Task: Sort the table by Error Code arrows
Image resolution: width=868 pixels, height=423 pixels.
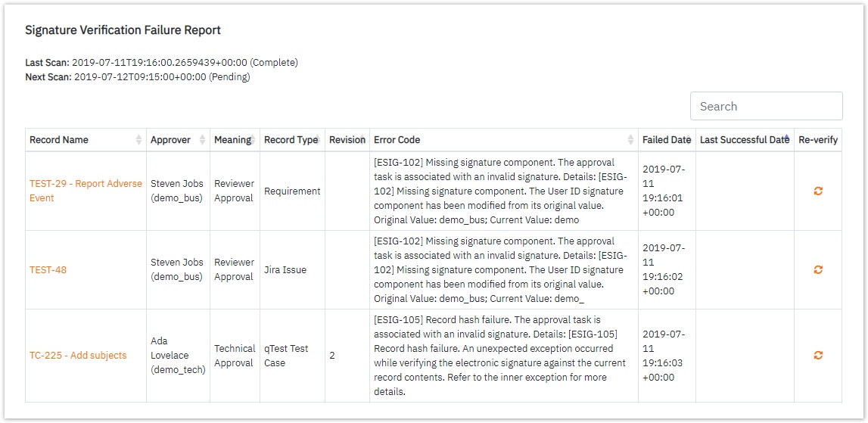Action: click(630, 140)
